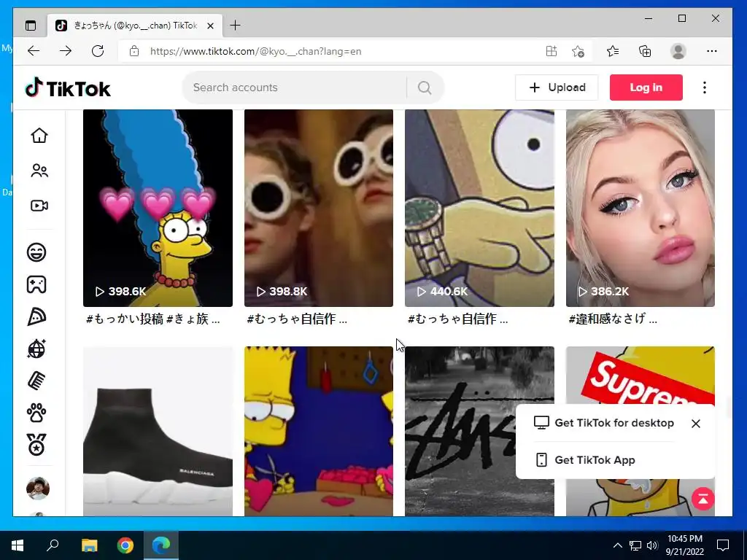Screen dimensions: 747x560
Task: Open the three-dot more options menu in TikTok header
Action: click(705, 87)
